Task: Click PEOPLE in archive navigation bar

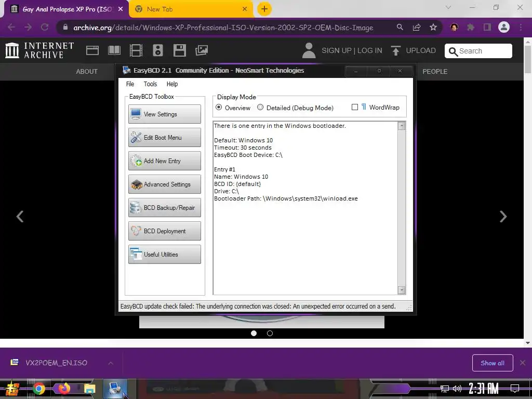Action: [435, 72]
